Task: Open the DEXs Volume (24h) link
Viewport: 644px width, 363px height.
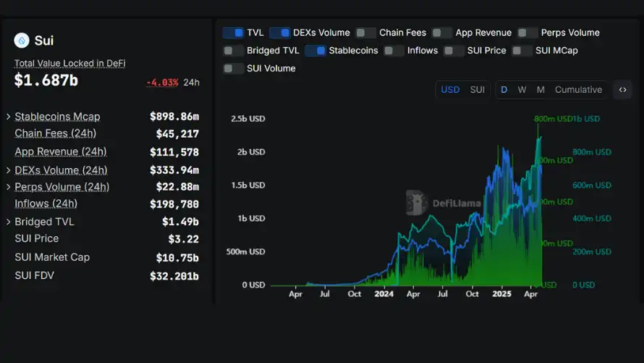Action: coord(62,170)
